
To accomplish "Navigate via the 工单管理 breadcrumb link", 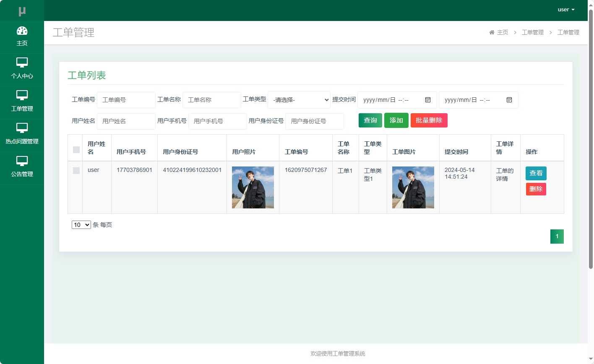I will (532, 32).
